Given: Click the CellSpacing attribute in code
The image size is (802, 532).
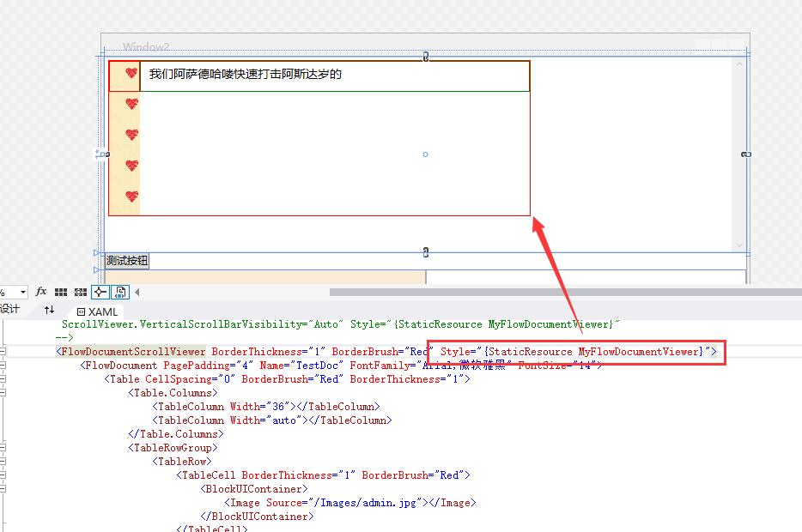Looking at the screenshot, I should click(181, 379).
